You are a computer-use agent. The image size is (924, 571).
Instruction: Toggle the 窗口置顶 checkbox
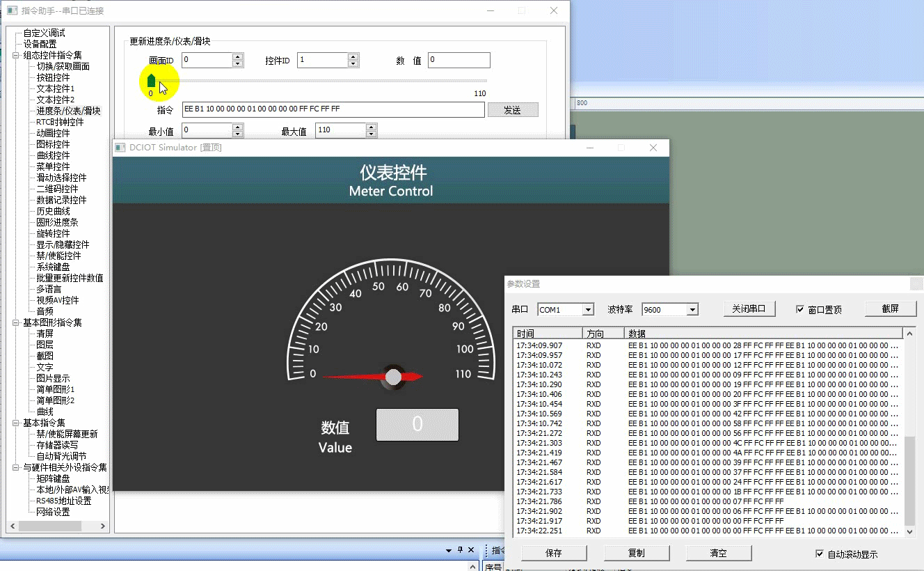tap(800, 309)
